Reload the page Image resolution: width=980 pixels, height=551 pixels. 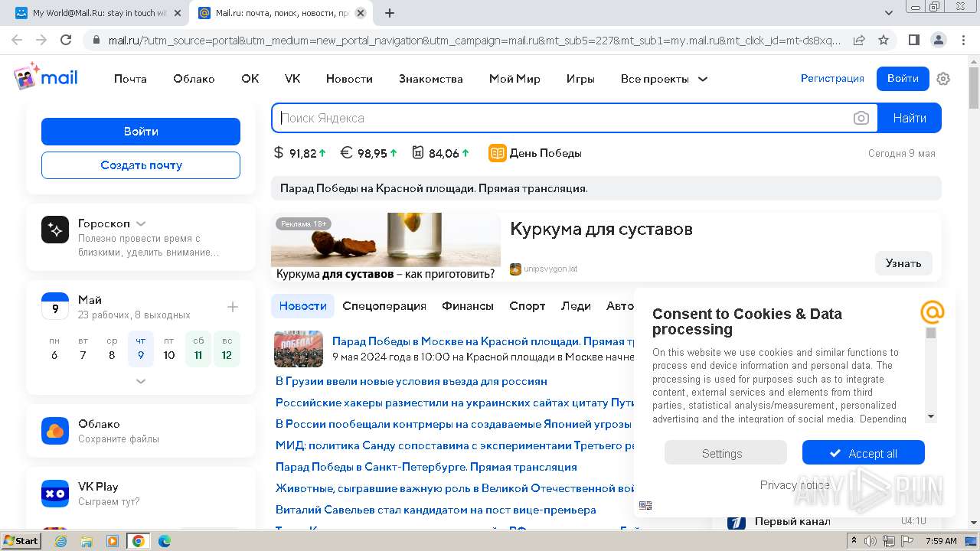click(66, 40)
